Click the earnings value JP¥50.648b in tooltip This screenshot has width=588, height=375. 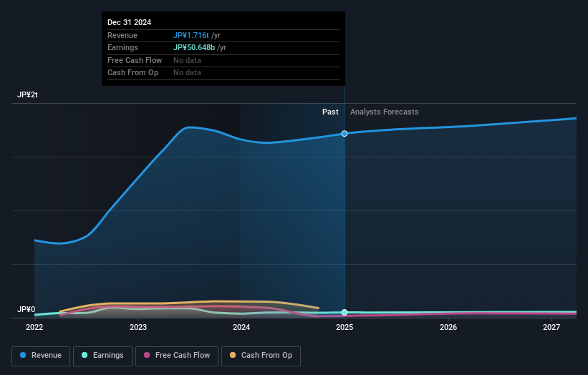coord(194,47)
